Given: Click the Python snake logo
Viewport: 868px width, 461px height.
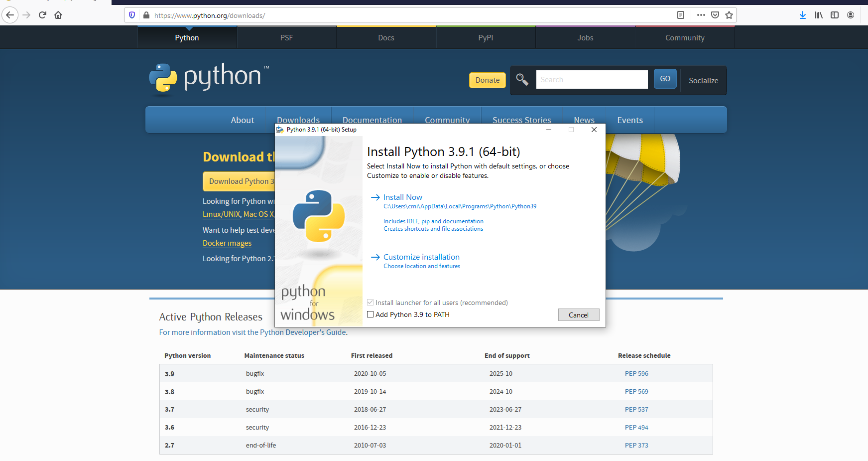Looking at the screenshot, I should click(x=163, y=78).
